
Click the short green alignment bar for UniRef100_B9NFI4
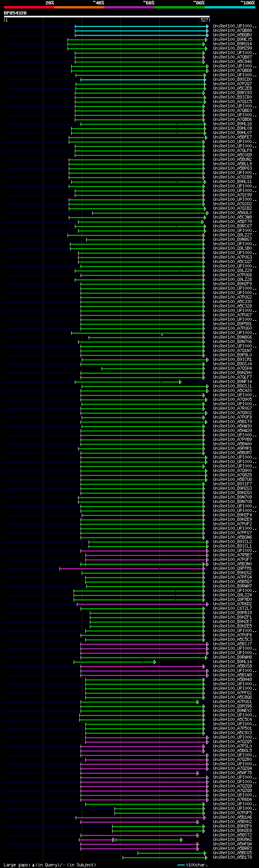pyautogui.click(x=128, y=382)
